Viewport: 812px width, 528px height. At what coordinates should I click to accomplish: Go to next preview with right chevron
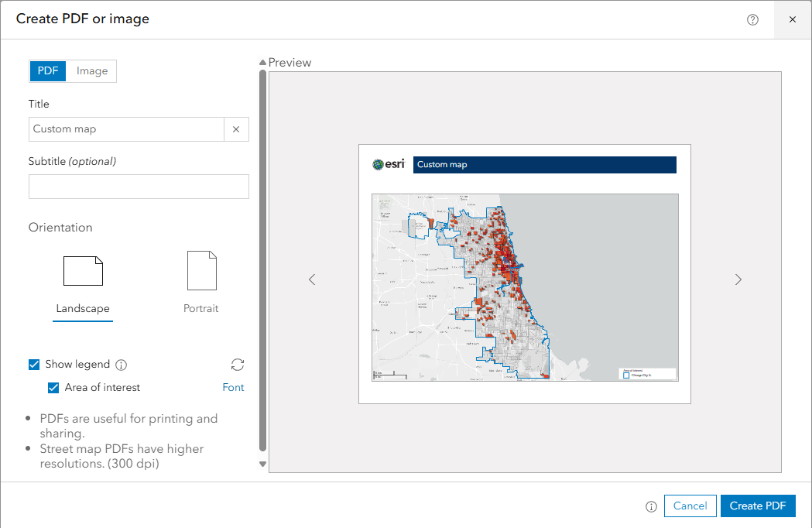point(738,279)
